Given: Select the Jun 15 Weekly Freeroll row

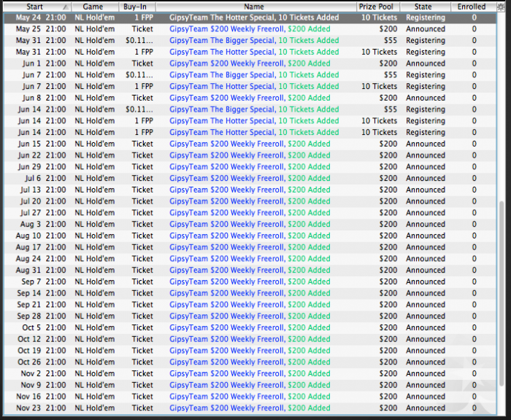Looking at the screenshot, I should coord(250,144).
